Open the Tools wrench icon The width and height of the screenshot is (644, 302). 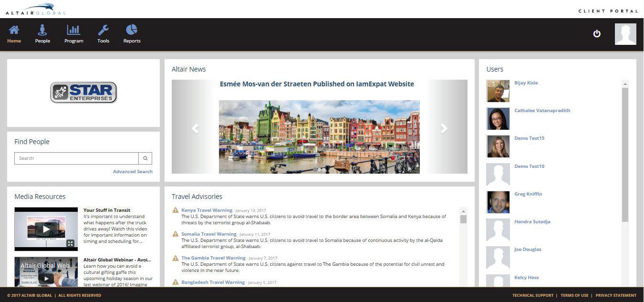point(103,30)
